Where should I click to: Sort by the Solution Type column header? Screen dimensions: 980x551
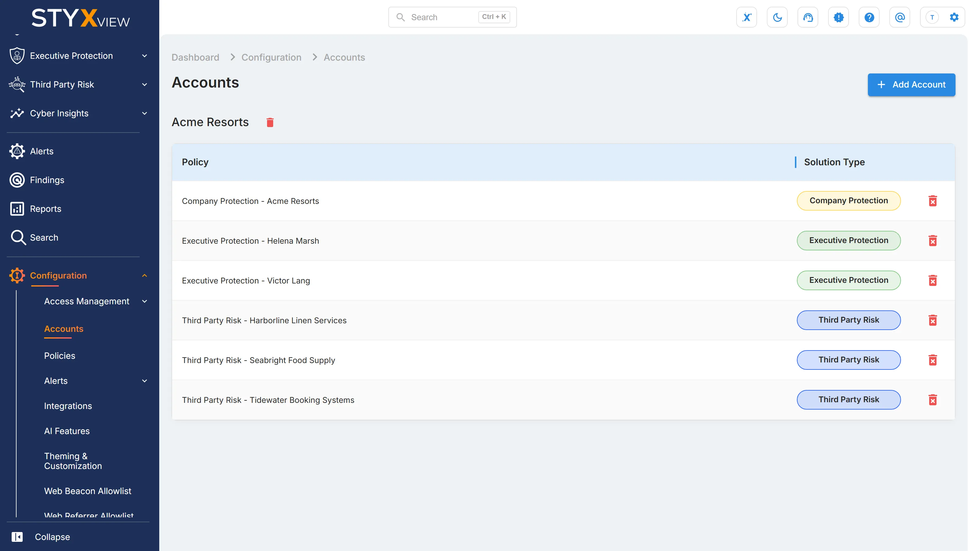click(x=834, y=162)
